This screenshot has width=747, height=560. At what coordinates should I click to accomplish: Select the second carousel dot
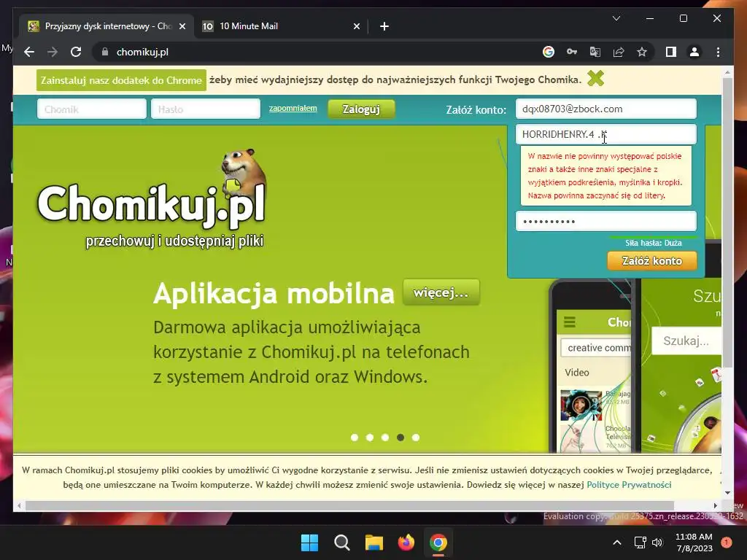coord(370,437)
